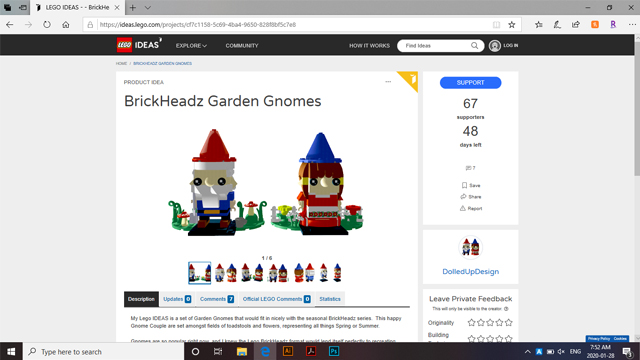Click the user avatar icon beside LOG IN
Viewport: 640px width, 360px height.
point(495,46)
